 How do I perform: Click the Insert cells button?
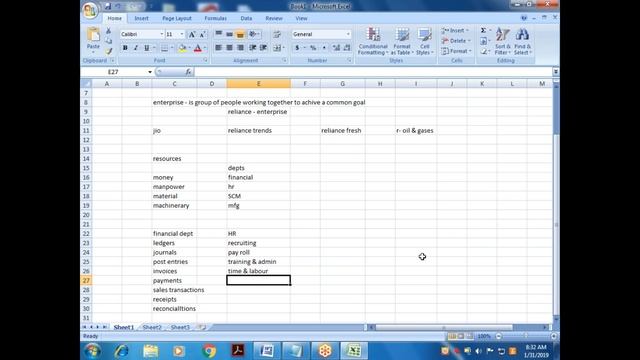tap(455, 31)
